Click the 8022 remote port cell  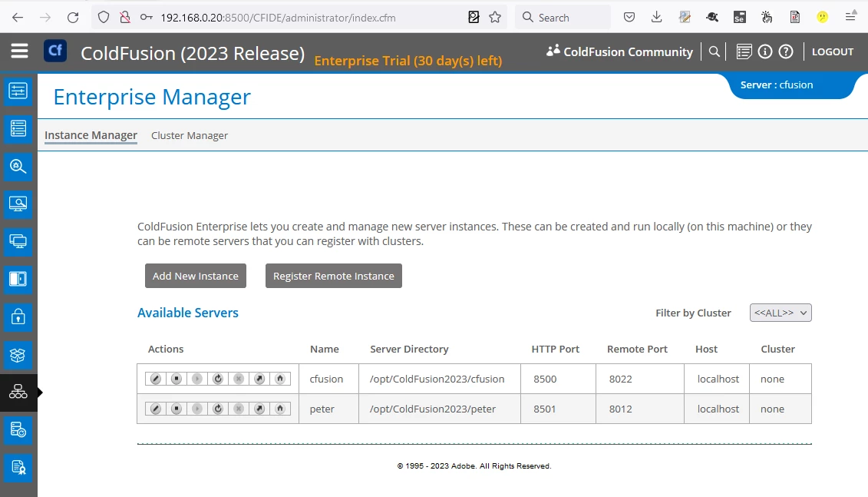coord(640,379)
